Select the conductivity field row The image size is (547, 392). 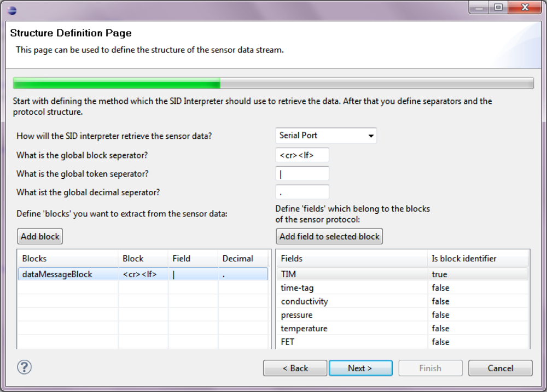pyautogui.click(x=403, y=301)
